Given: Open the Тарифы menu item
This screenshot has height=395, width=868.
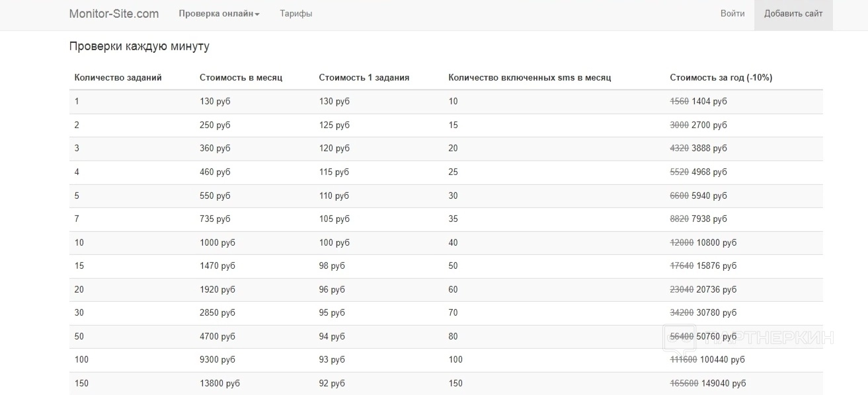Looking at the screenshot, I should [x=296, y=14].
